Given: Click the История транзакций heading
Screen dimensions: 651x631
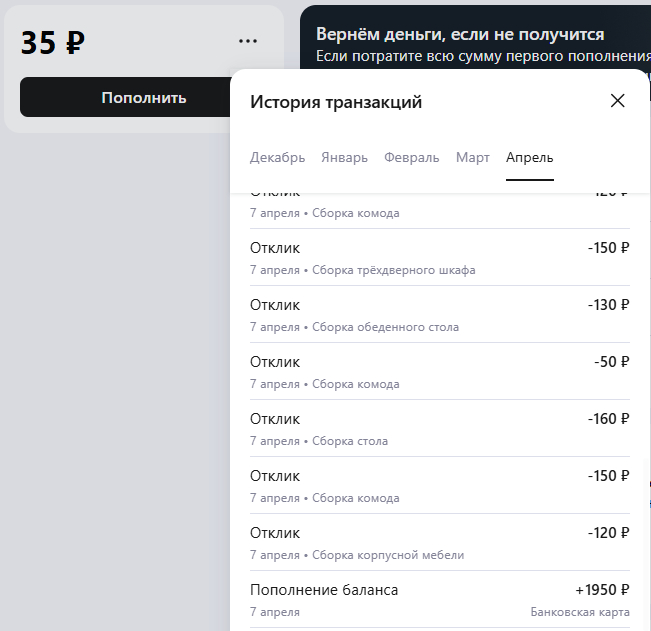Looking at the screenshot, I should (x=336, y=102).
